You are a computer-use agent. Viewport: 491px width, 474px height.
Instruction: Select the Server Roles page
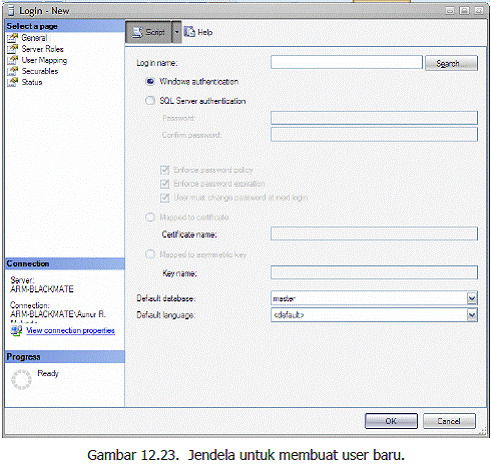[42, 49]
